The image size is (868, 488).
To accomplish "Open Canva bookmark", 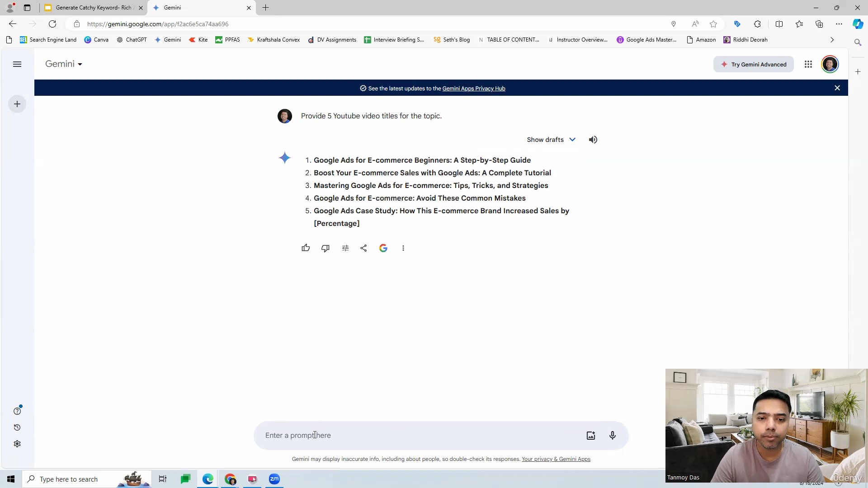I will tap(96, 40).
